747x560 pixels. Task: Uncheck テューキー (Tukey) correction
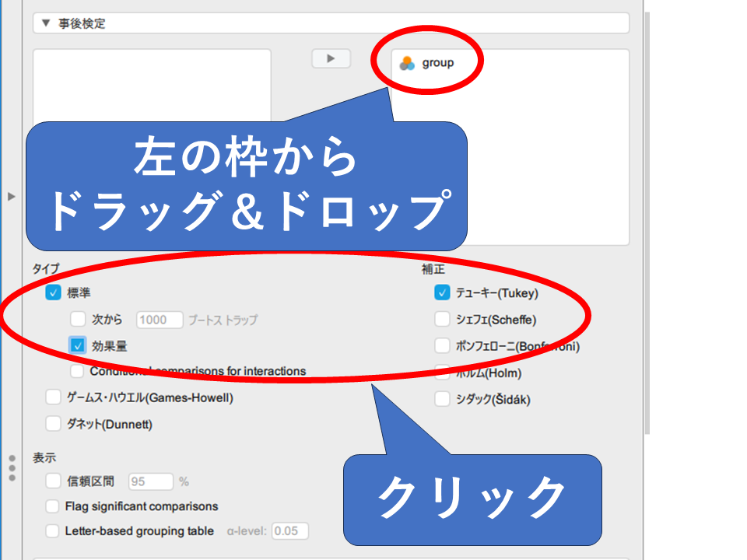pos(442,293)
